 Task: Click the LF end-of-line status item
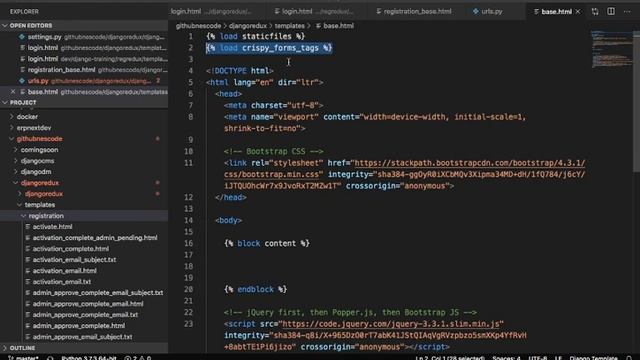pos(558,358)
